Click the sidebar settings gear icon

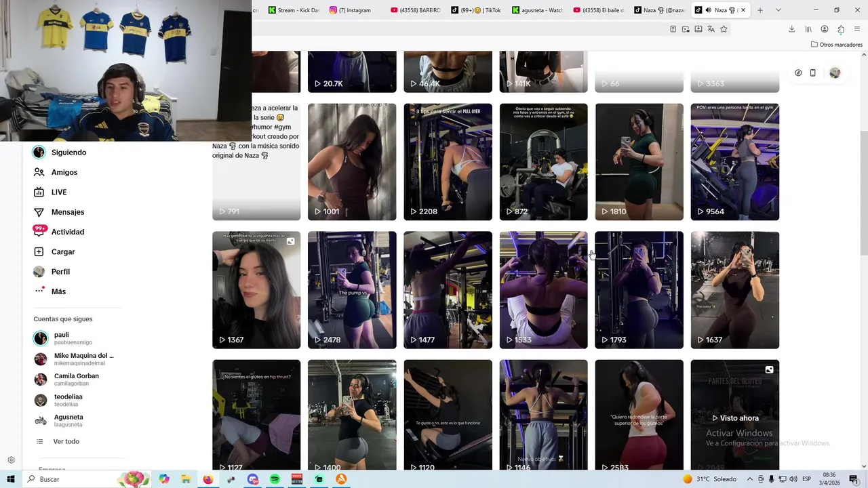click(11, 460)
